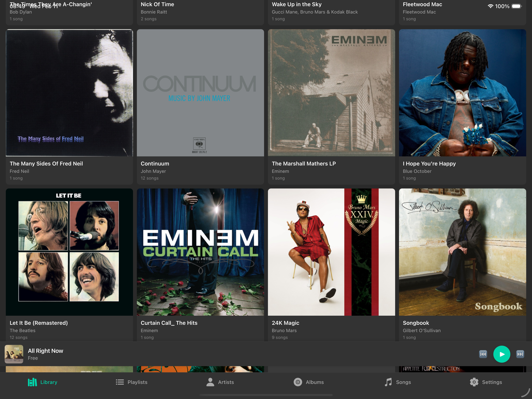Viewport: 532px width, 399px height.
Task: Tap the 12 songs count under Continuum
Action: click(x=150, y=178)
